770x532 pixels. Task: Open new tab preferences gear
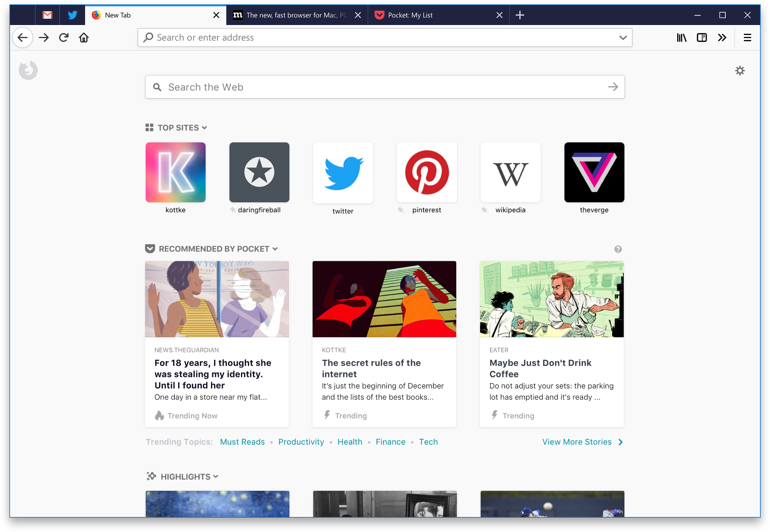pyautogui.click(x=740, y=70)
